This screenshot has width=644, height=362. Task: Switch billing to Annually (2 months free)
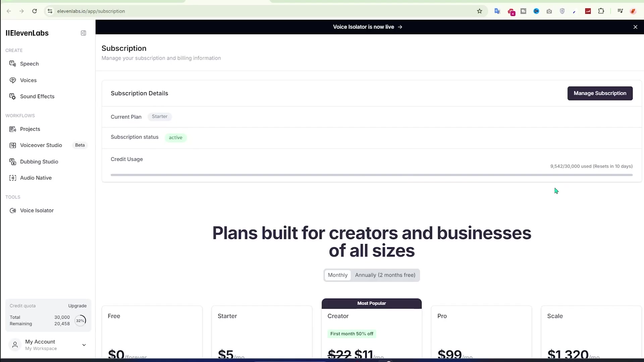click(x=385, y=275)
